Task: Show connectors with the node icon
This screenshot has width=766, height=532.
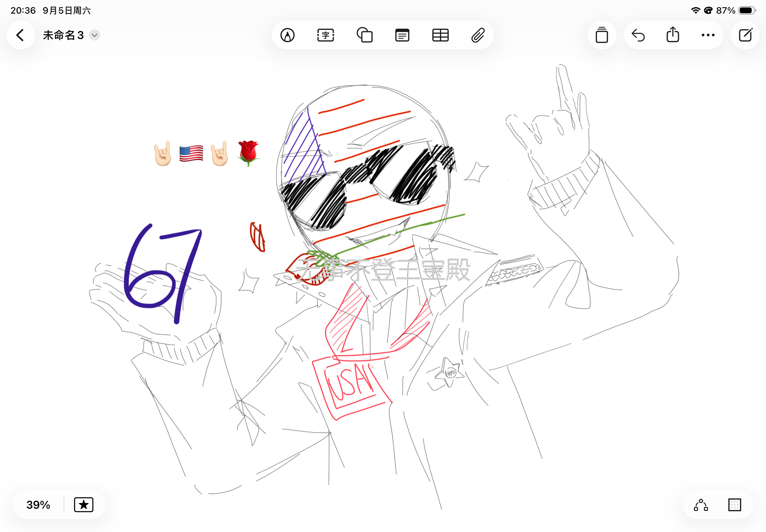Action: 701,505
